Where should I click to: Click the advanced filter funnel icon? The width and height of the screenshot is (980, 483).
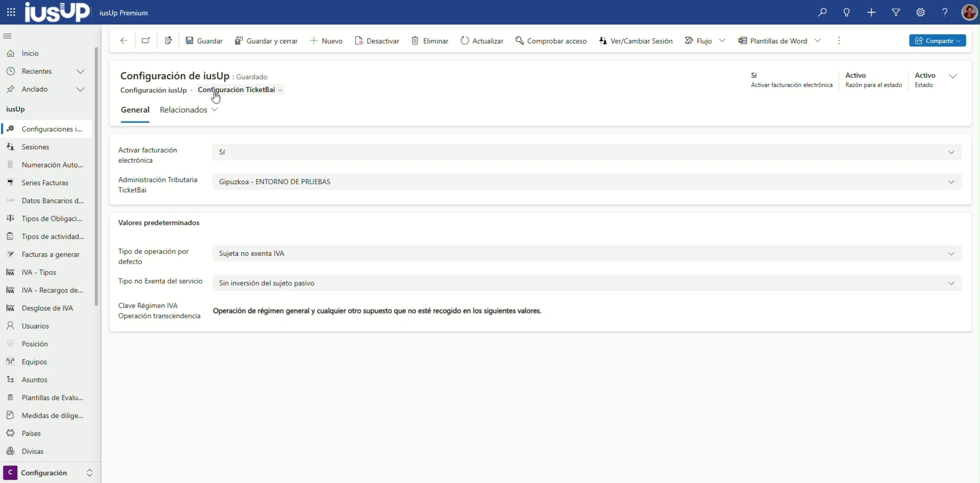coord(896,13)
